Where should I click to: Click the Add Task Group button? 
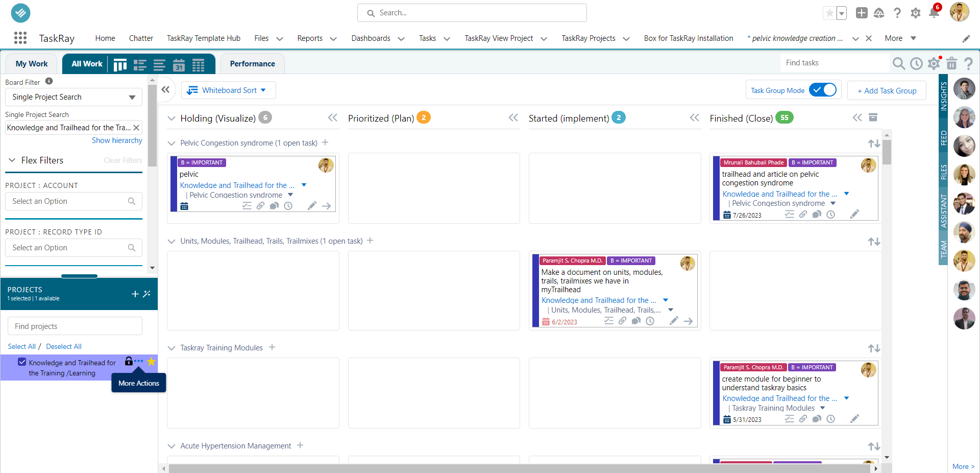(x=887, y=90)
